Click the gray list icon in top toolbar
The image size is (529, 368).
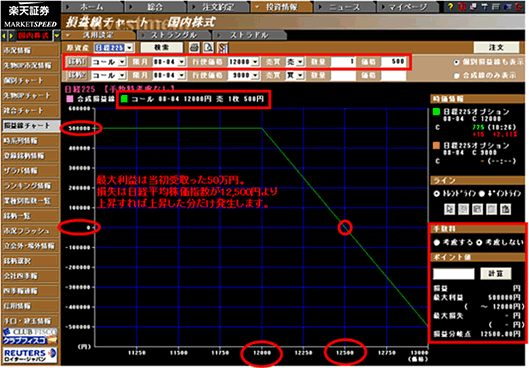click(496, 6)
